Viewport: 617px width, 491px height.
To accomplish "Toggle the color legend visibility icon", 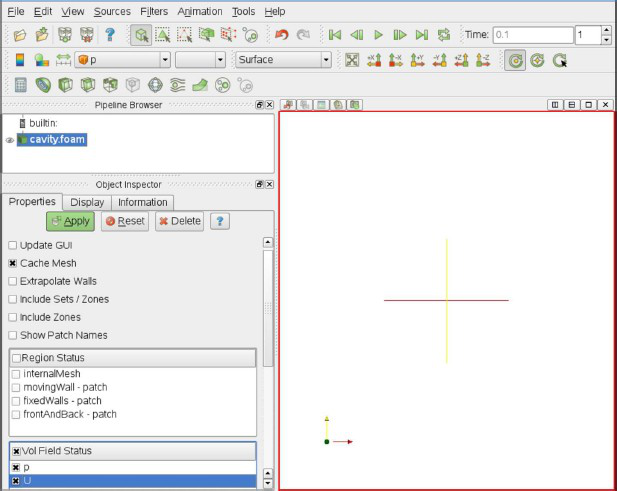I will 20,60.
